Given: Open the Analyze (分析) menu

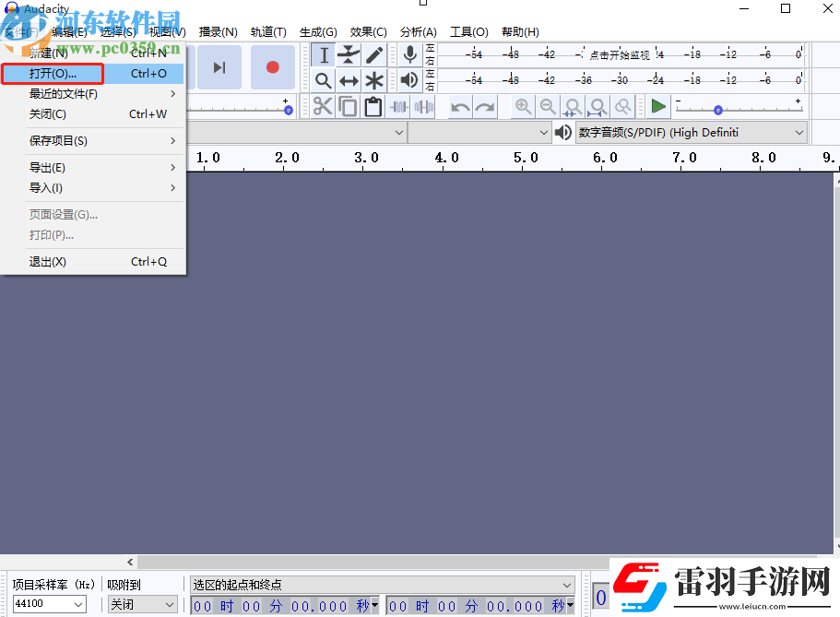Looking at the screenshot, I should pyautogui.click(x=419, y=32).
